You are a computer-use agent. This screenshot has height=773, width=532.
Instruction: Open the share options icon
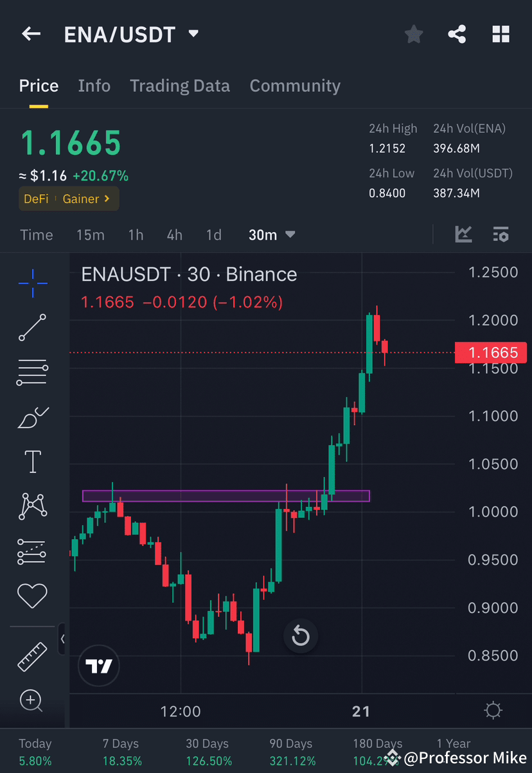457,34
